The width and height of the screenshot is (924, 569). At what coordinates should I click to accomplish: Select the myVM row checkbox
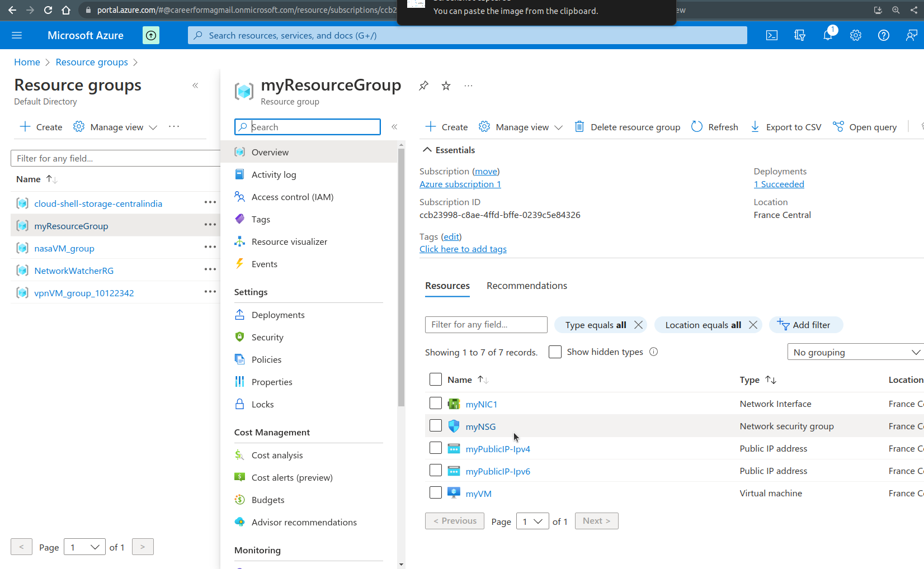pos(436,492)
